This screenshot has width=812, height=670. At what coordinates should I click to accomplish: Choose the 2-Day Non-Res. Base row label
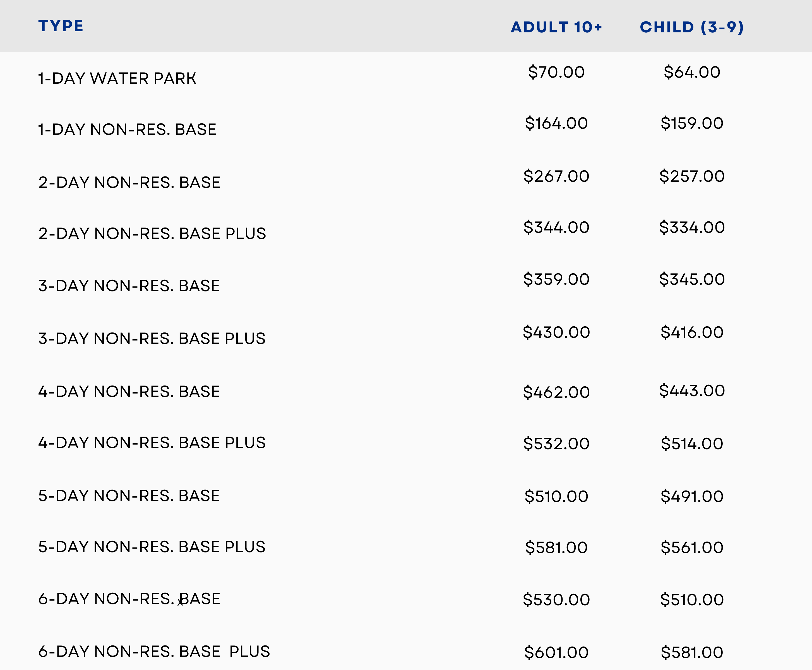pyautogui.click(x=129, y=182)
